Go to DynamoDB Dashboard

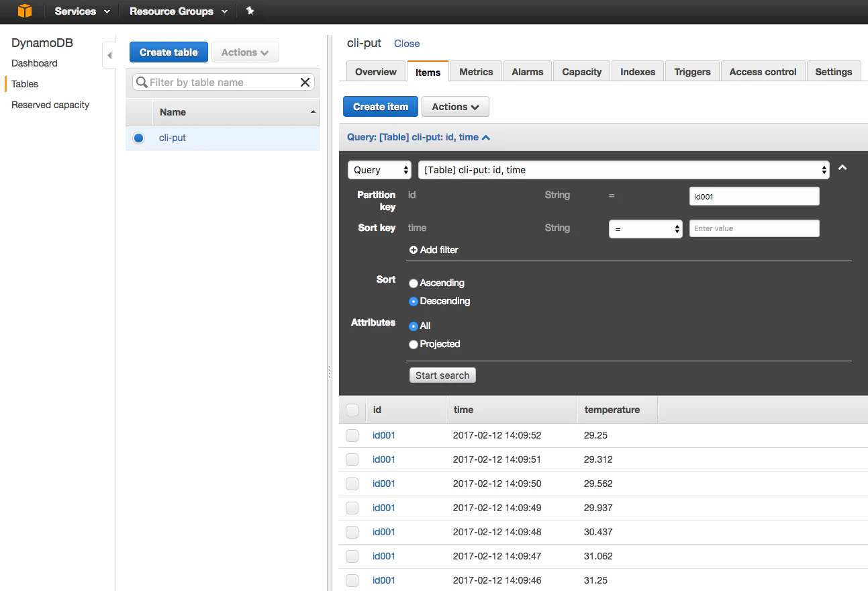[x=34, y=63]
